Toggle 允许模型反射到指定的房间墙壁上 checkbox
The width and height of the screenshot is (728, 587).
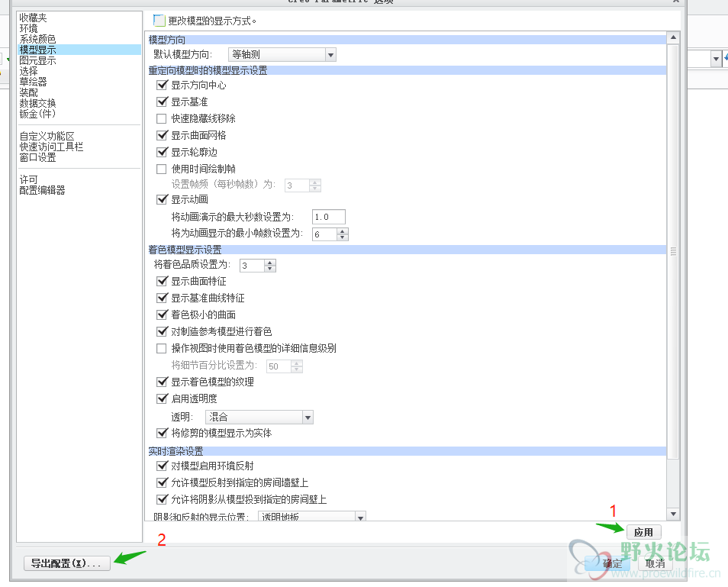click(162, 482)
